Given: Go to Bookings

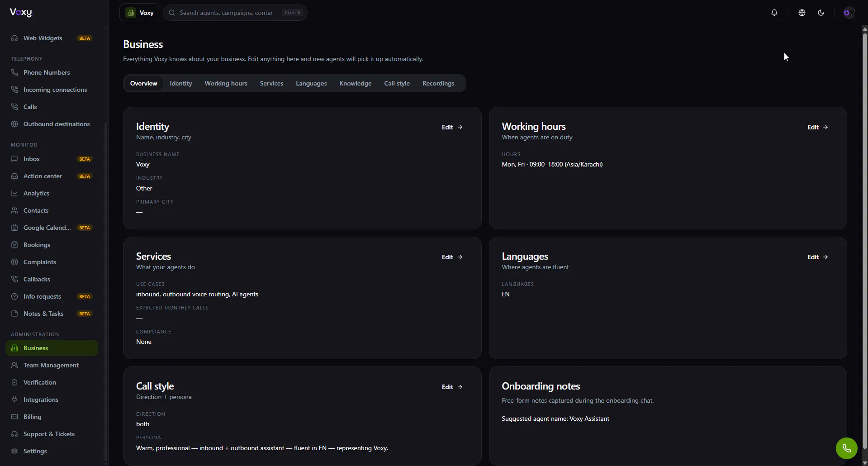Looking at the screenshot, I should (52, 245).
